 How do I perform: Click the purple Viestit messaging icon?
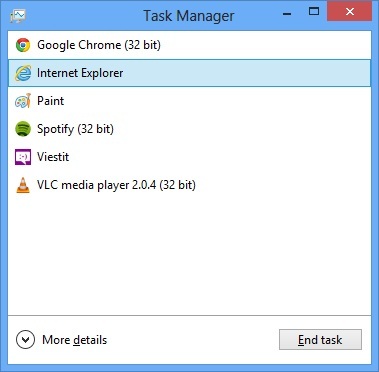pos(23,157)
